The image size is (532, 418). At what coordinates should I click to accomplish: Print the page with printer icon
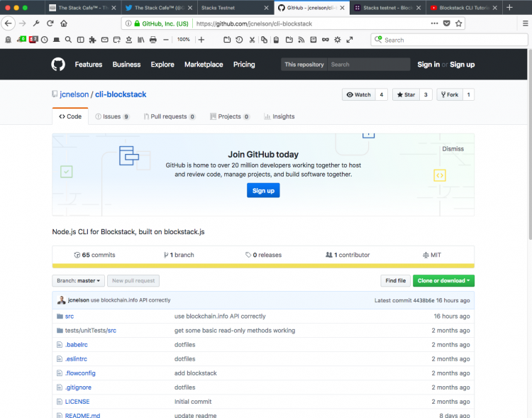[x=153, y=40]
